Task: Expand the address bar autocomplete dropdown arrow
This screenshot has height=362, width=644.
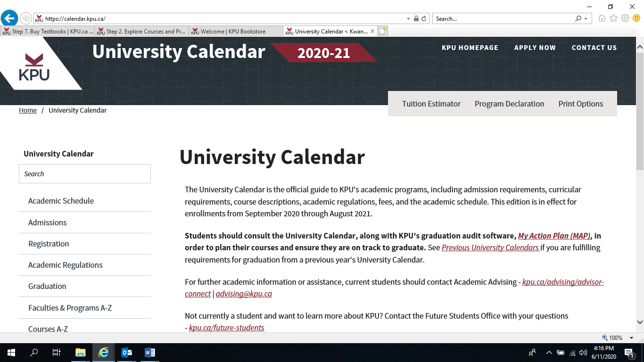Action: tap(408, 19)
